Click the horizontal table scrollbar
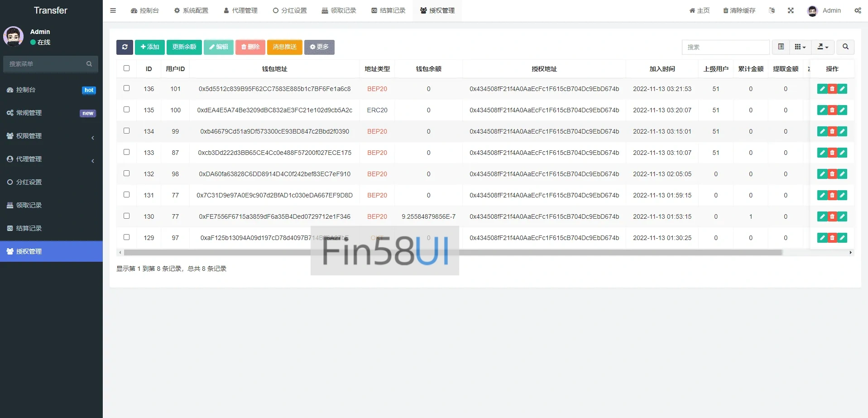 [x=453, y=253]
